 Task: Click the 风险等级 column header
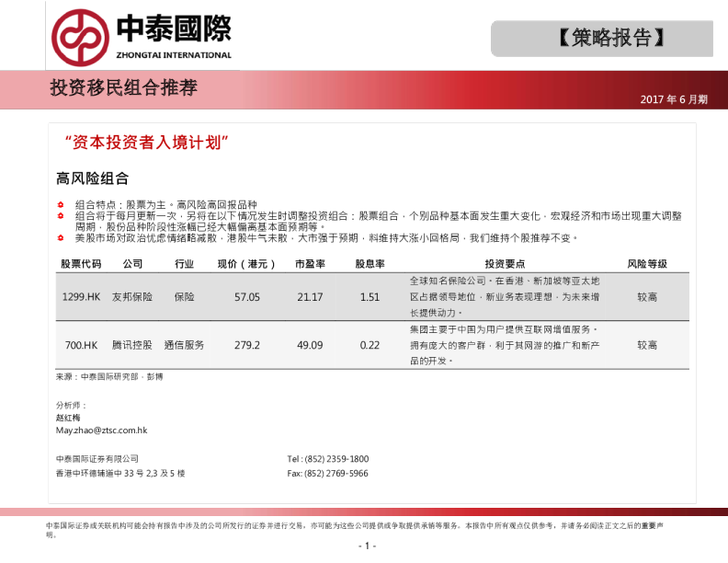[x=646, y=264]
